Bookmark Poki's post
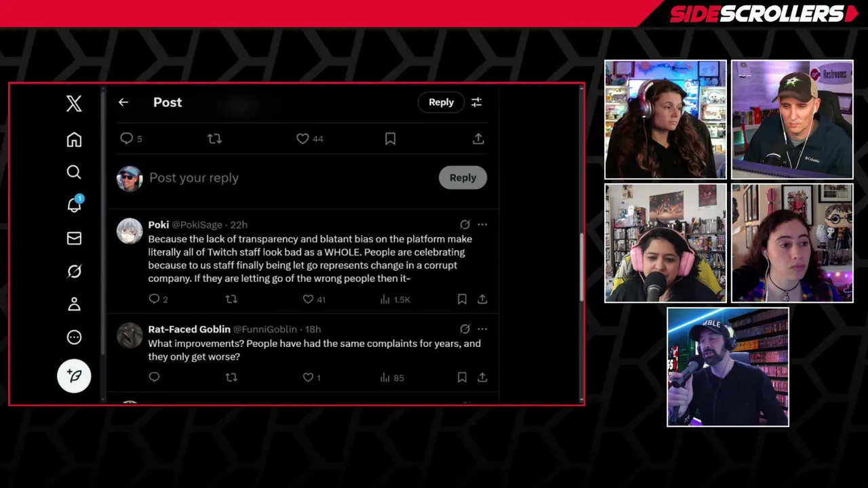The height and width of the screenshot is (488, 868). [x=462, y=299]
